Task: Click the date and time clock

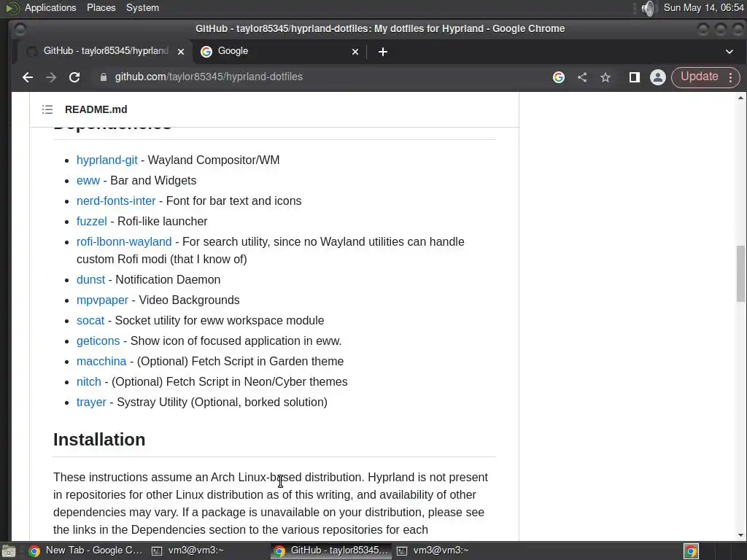Action: click(x=704, y=7)
